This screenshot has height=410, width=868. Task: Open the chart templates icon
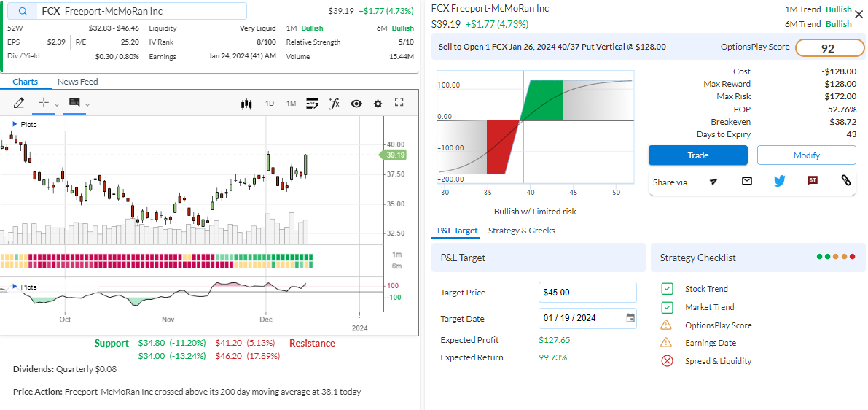click(312, 103)
